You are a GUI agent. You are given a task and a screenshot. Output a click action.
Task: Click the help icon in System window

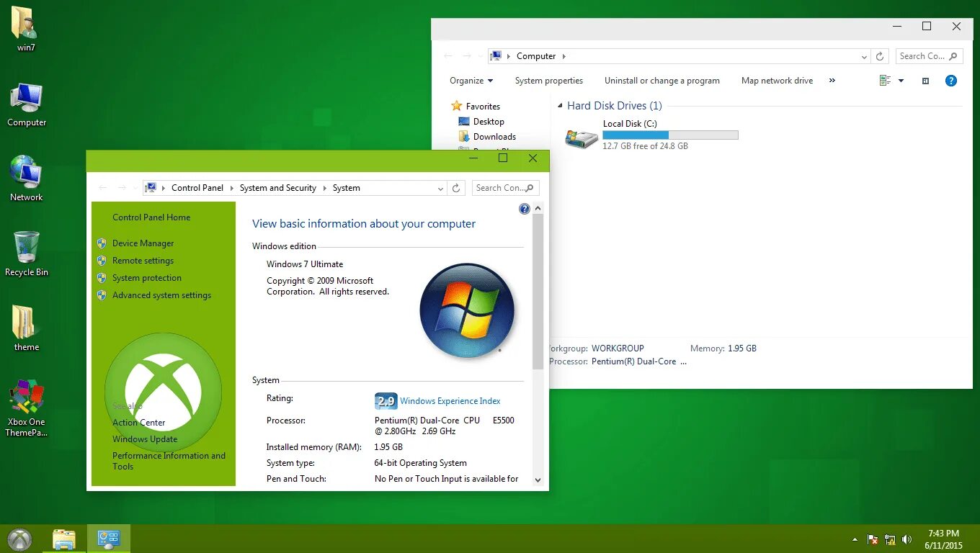click(525, 209)
